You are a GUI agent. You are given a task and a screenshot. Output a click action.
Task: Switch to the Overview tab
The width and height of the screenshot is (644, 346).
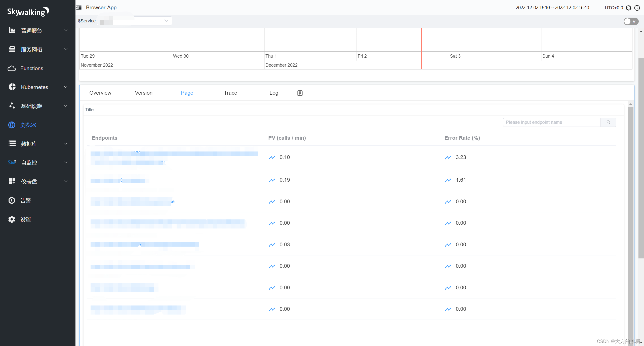[x=100, y=93]
